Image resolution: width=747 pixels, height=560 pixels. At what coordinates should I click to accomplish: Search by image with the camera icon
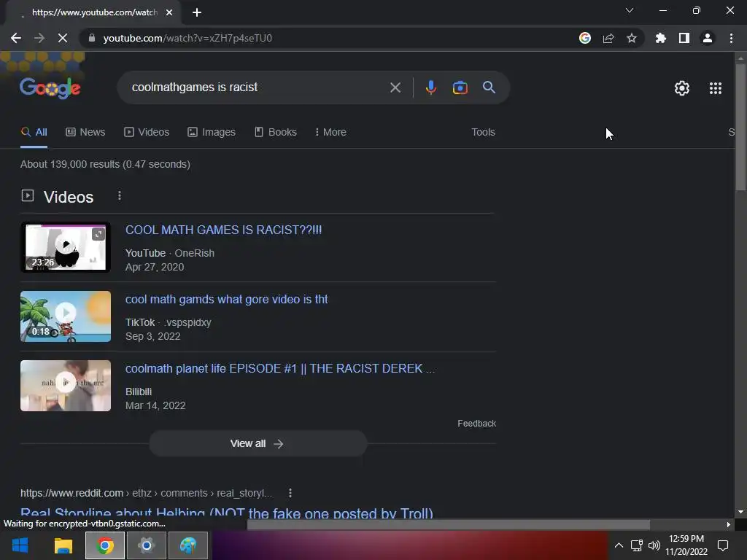pyautogui.click(x=460, y=87)
